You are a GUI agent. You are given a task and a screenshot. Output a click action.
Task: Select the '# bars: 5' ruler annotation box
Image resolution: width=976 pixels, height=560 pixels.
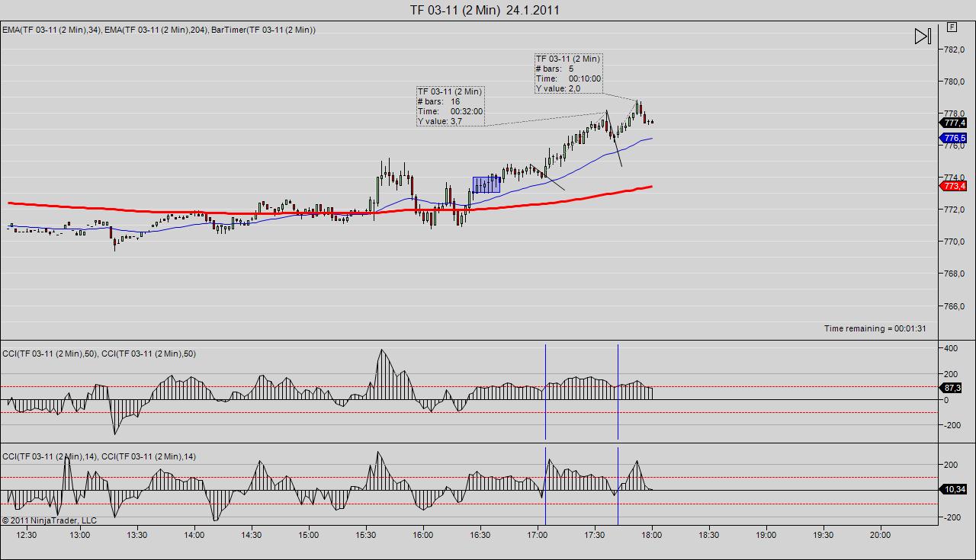point(569,73)
